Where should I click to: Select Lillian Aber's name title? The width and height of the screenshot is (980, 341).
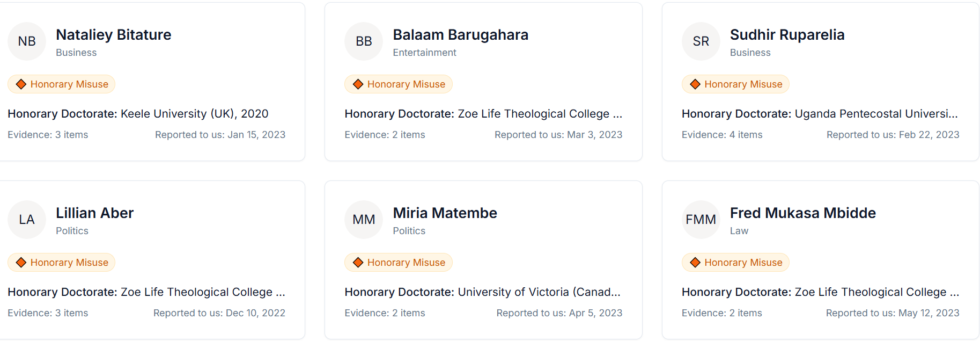pyautogui.click(x=94, y=213)
